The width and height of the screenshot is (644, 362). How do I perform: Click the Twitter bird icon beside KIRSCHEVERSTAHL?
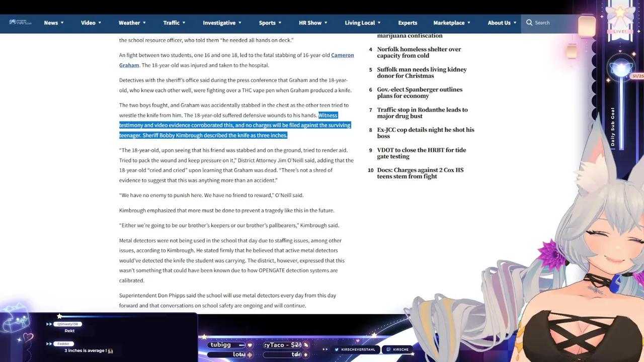pos(337,349)
